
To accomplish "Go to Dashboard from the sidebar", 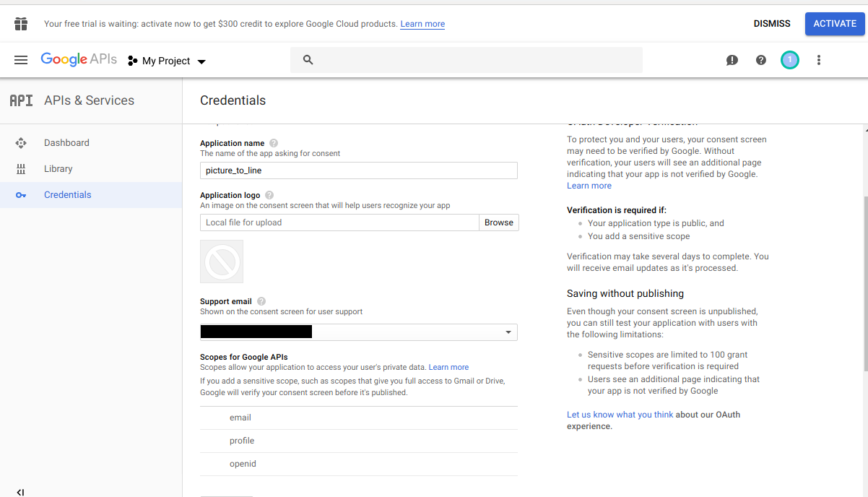I will click(66, 142).
